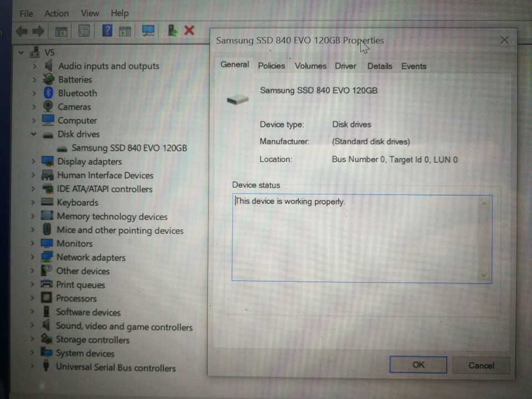Image resolution: width=532 pixels, height=399 pixels.
Task: Click the Scan for hardware changes monitor icon
Action: click(x=148, y=31)
